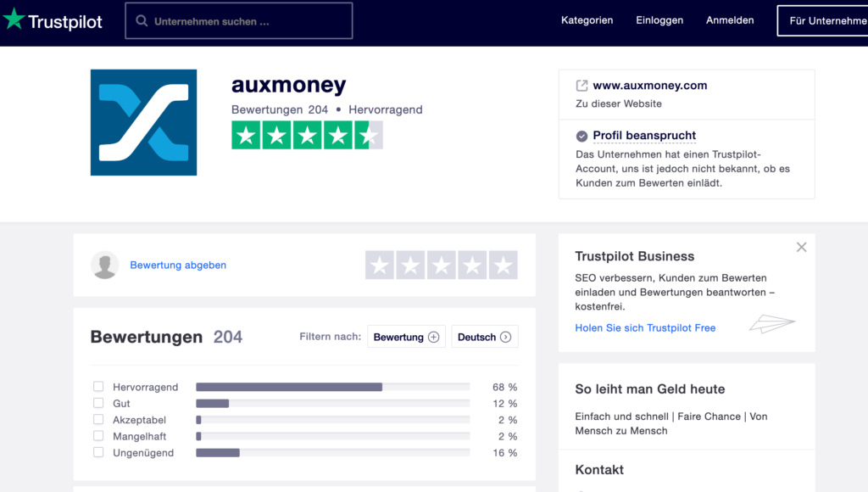The height and width of the screenshot is (492, 868).
Task: Click the Trustpilot star logo
Action: (x=14, y=20)
